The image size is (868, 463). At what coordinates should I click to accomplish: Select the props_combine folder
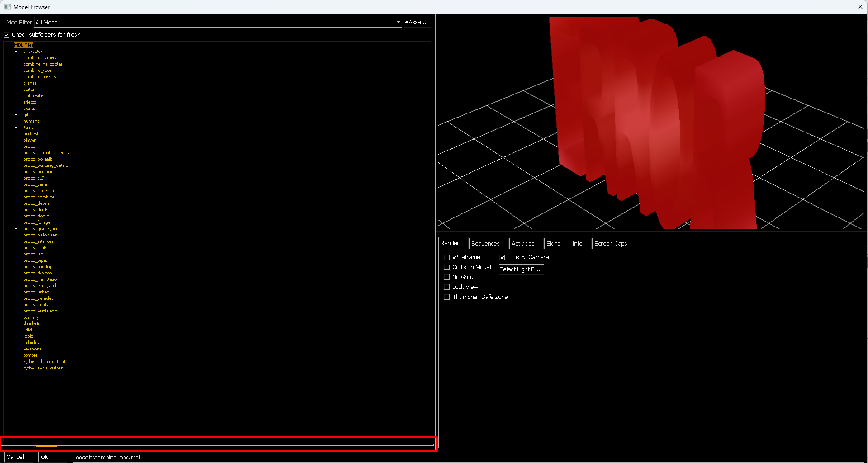[39, 197]
